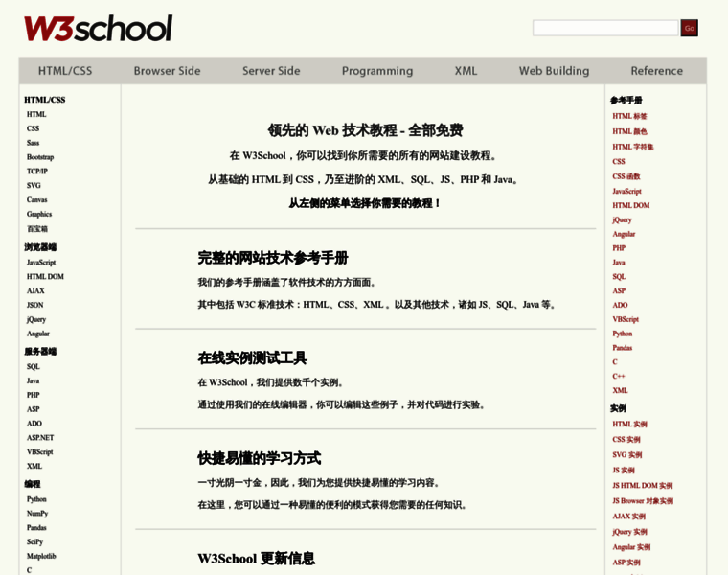
Task: Open CSS 函数 reference link
Action: click(x=626, y=176)
